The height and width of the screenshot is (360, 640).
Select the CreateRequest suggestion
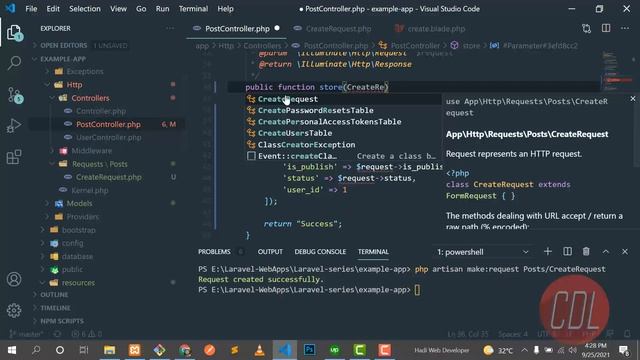[x=343, y=99]
